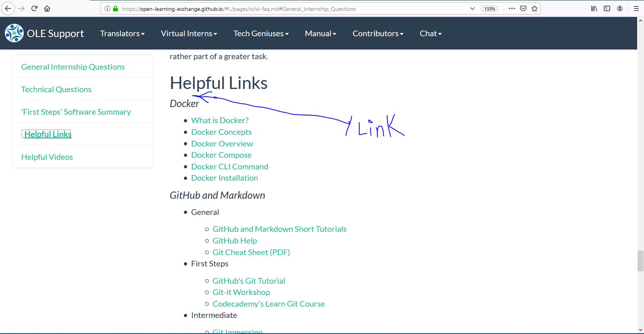Open GitHub and Markdown Short Tutorials link
Screen dimensions: 644x334
click(x=280, y=229)
